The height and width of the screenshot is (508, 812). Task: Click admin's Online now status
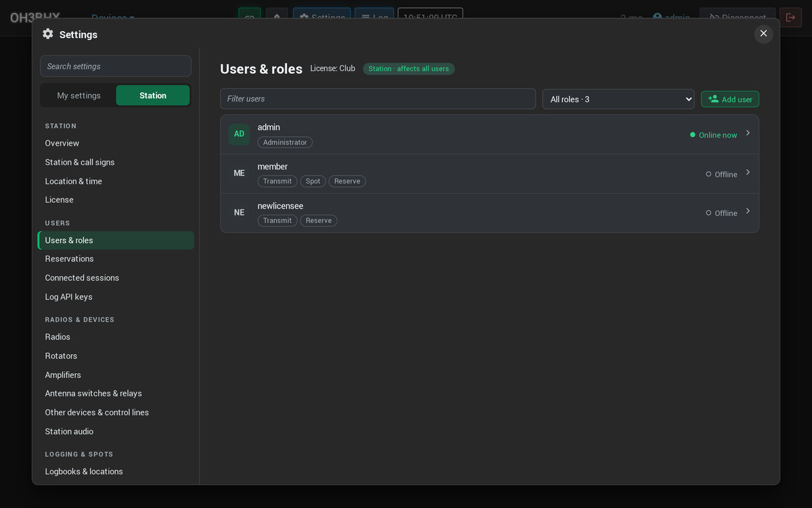point(713,135)
